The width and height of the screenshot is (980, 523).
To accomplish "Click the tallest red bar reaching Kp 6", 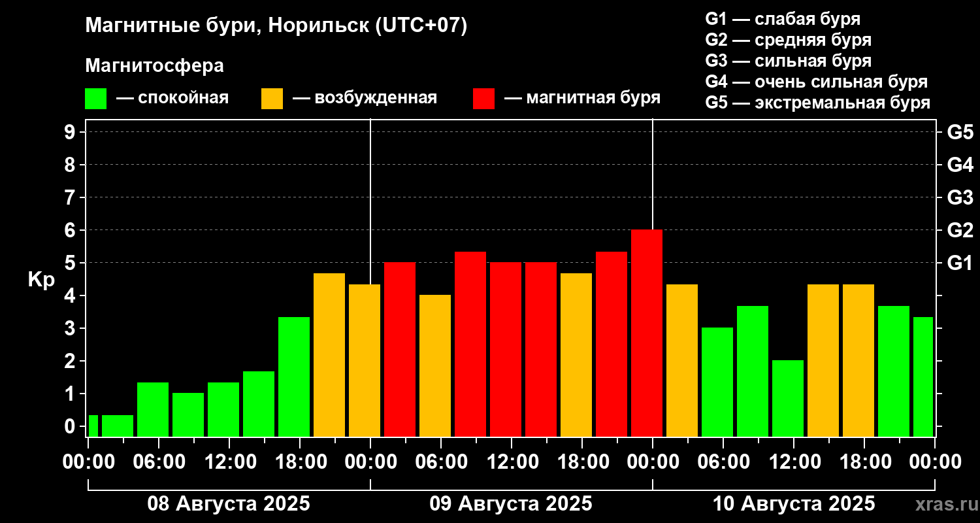I will [647, 333].
